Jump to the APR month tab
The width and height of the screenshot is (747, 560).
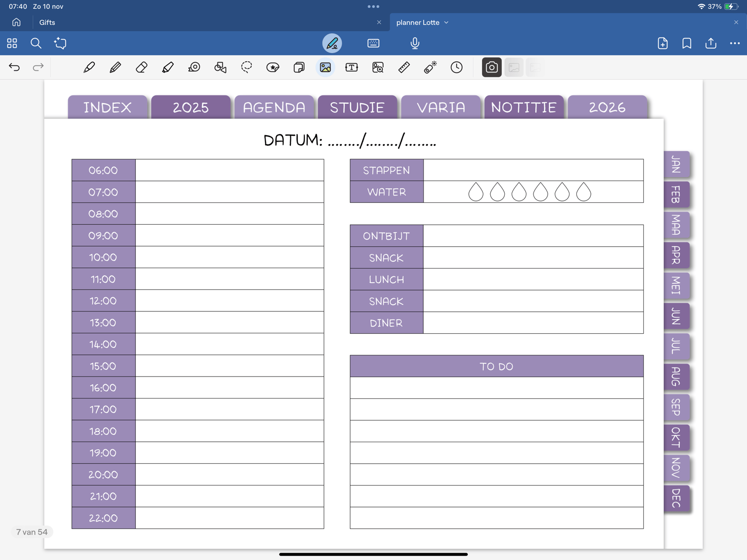pyautogui.click(x=676, y=255)
